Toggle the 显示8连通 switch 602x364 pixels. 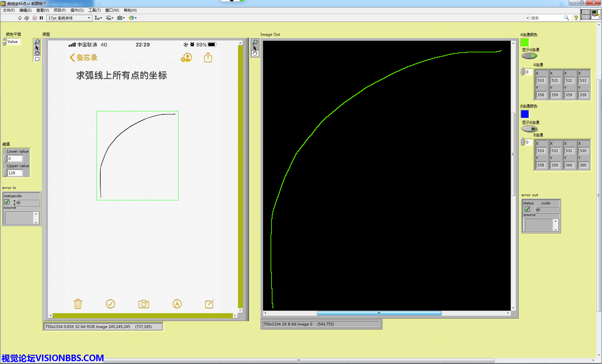coord(529,129)
